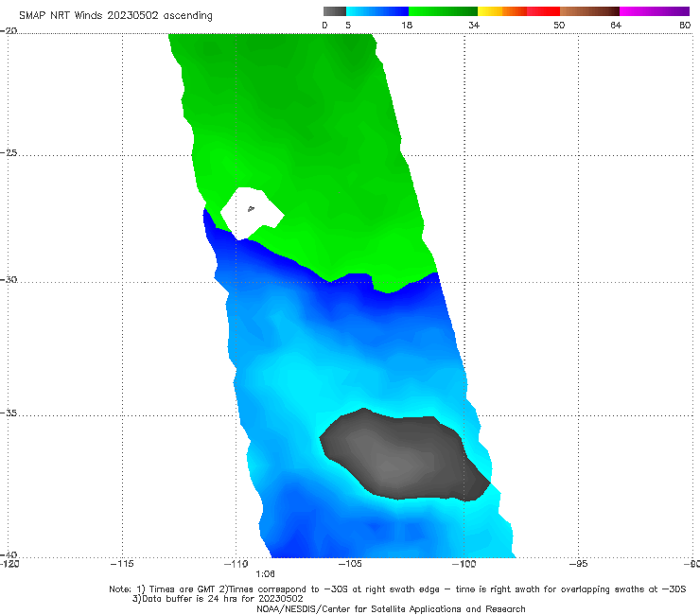Viewport: 700px width, 615px height.
Task: Click the latitude axis label '-25'
Action: [x=9, y=152]
